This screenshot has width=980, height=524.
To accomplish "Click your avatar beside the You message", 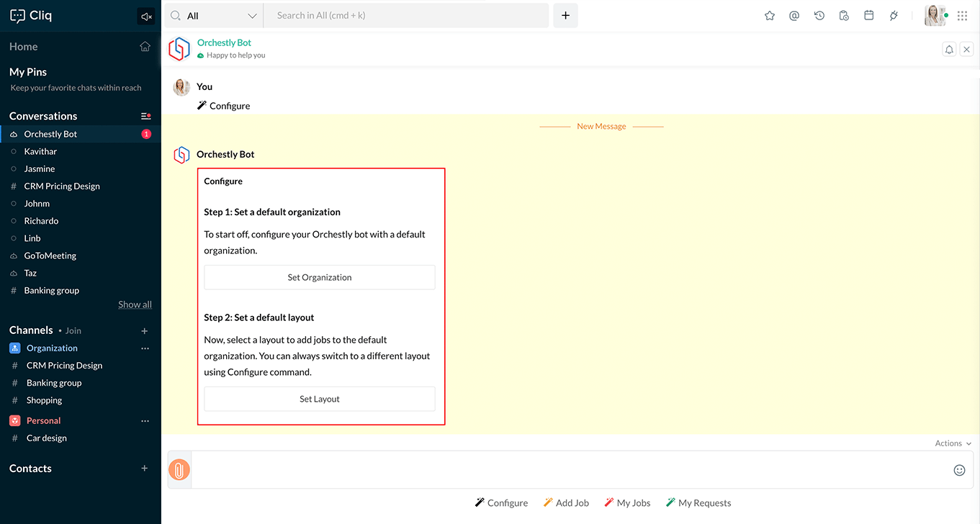I will (x=181, y=87).
